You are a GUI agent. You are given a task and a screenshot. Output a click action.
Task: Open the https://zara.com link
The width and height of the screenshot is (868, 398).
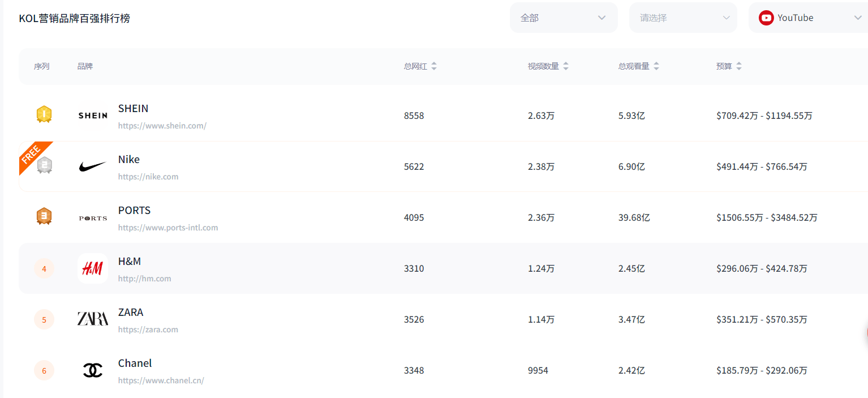[148, 329]
